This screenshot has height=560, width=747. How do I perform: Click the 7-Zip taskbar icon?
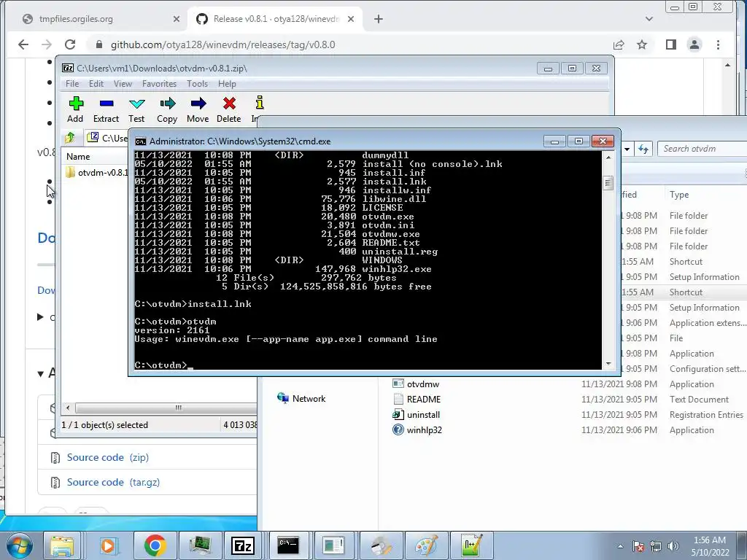[x=242, y=545]
